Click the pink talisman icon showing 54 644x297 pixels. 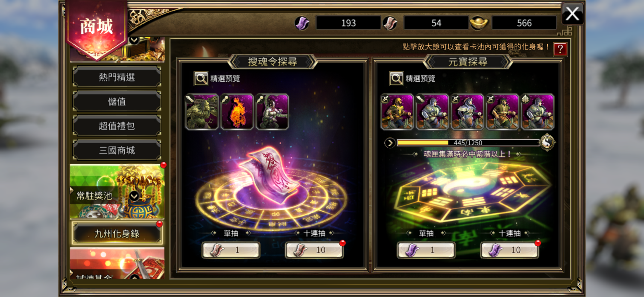click(x=390, y=23)
